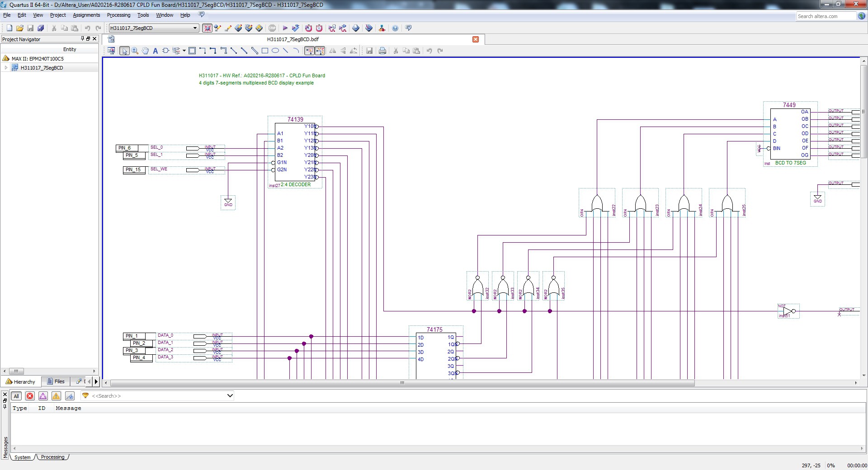
Task: Click the schematic vertical scrollbar thumb
Action: point(864,112)
